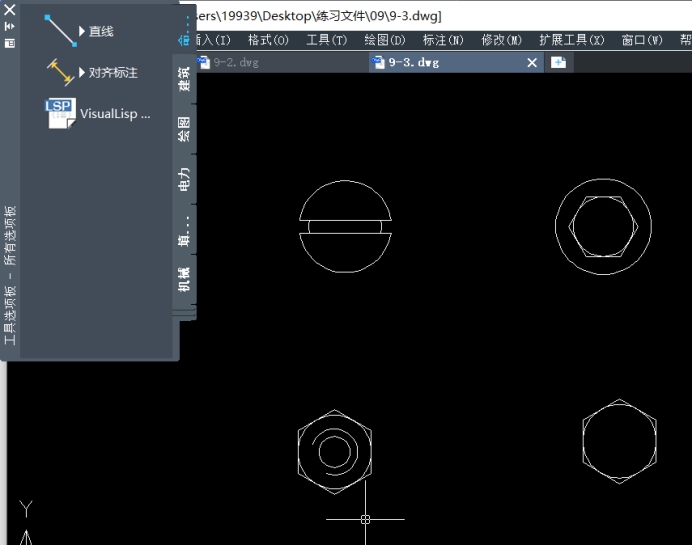The image size is (692, 546).
Task: Close the 9-3.dwg drawing tab
Action: click(x=532, y=62)
